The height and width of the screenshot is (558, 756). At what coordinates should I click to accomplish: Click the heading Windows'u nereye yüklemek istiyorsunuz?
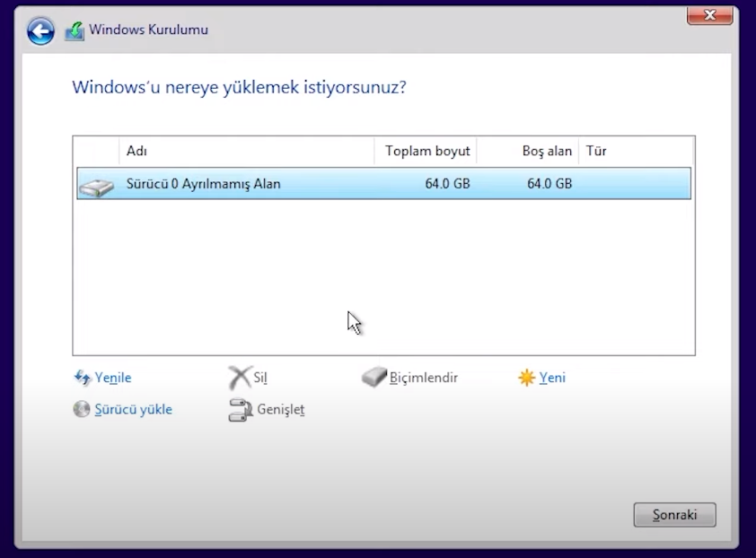pyautogui.click(x=239, y=88)
